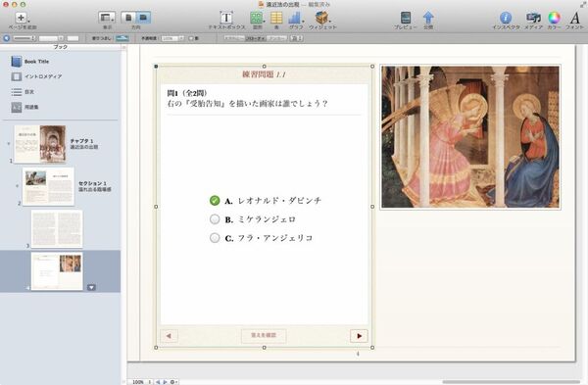588x385 pixels.
Task: Open the page 4 thumbnail dropdown arrow
Action: [x=91, y=288]
